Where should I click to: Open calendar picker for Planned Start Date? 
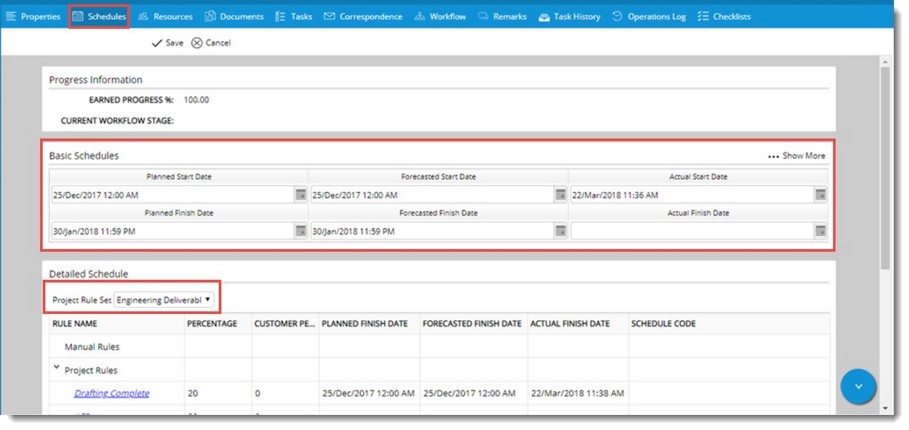[x=300, y=194]
